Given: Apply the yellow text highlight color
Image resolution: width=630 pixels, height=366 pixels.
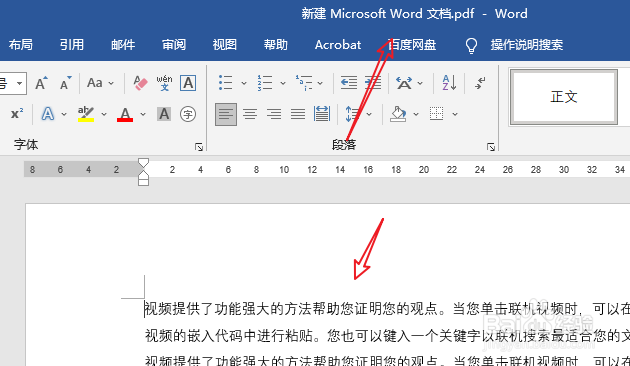Looking at the screenshot, I should click(86, 114).
